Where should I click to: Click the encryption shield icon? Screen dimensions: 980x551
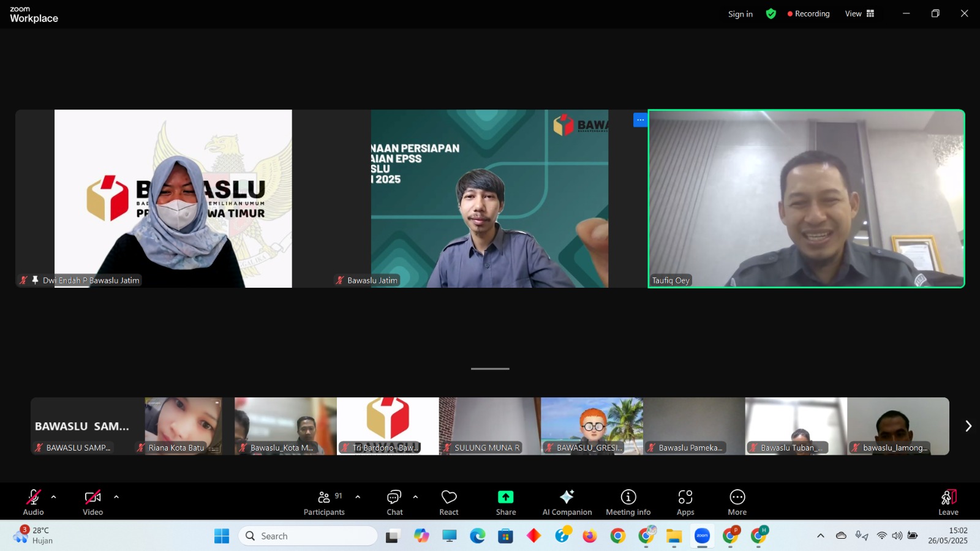pyautogui.click(x=771, y=13)
